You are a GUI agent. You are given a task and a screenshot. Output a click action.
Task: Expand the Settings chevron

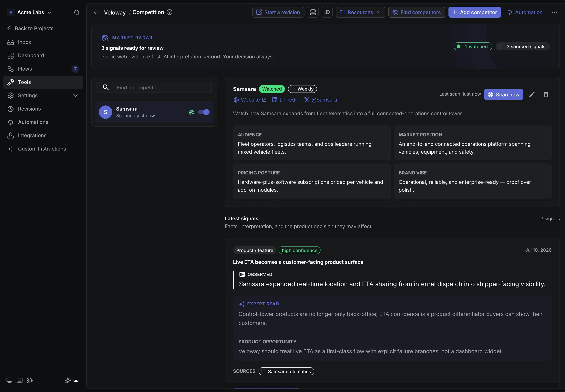(75, 95)
